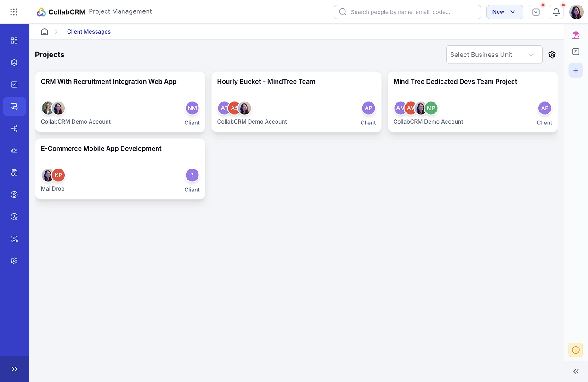
Task: Open the dashboard icon in the left sidebar
Action: pos(14,40)
